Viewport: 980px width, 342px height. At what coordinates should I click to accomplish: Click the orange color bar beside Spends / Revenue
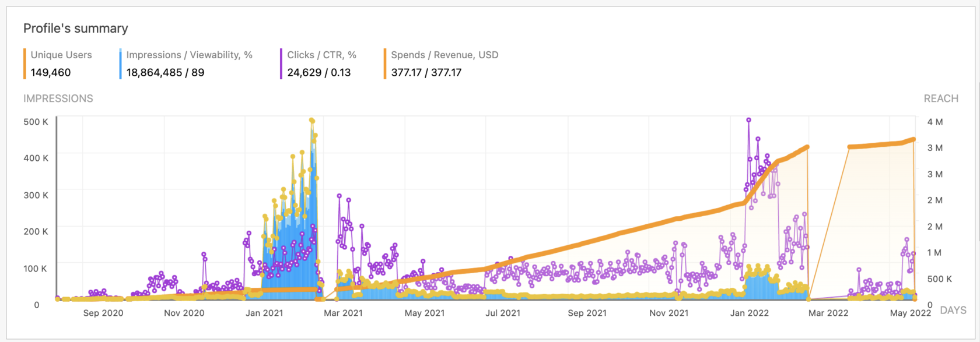coord(385,64)
